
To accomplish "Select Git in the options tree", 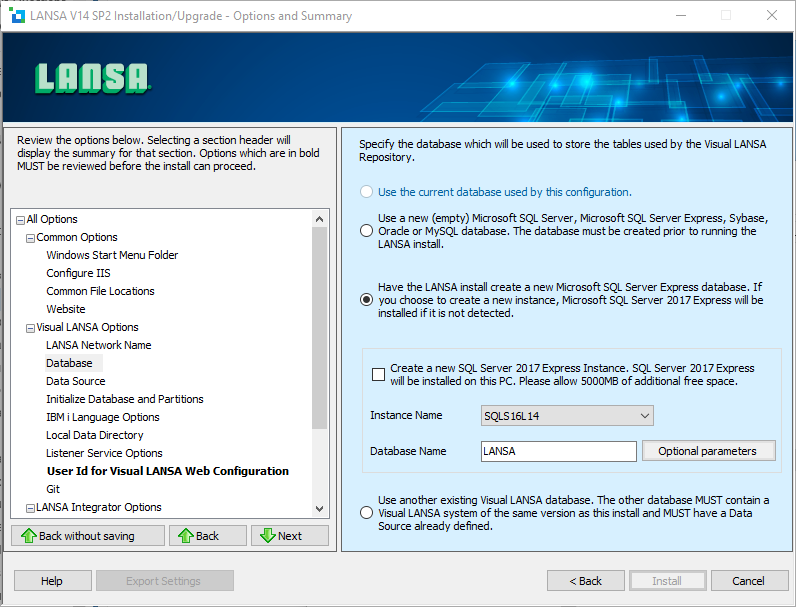I will 53,489.
